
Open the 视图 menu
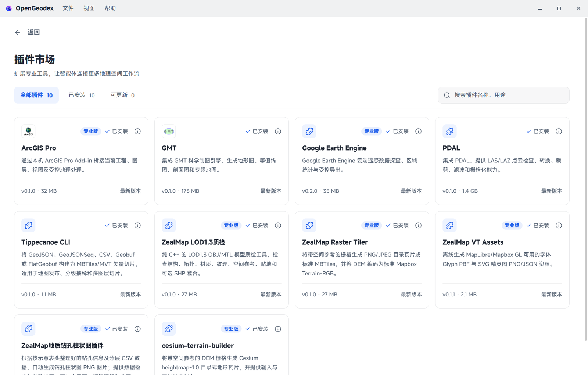tap(89, 8)
